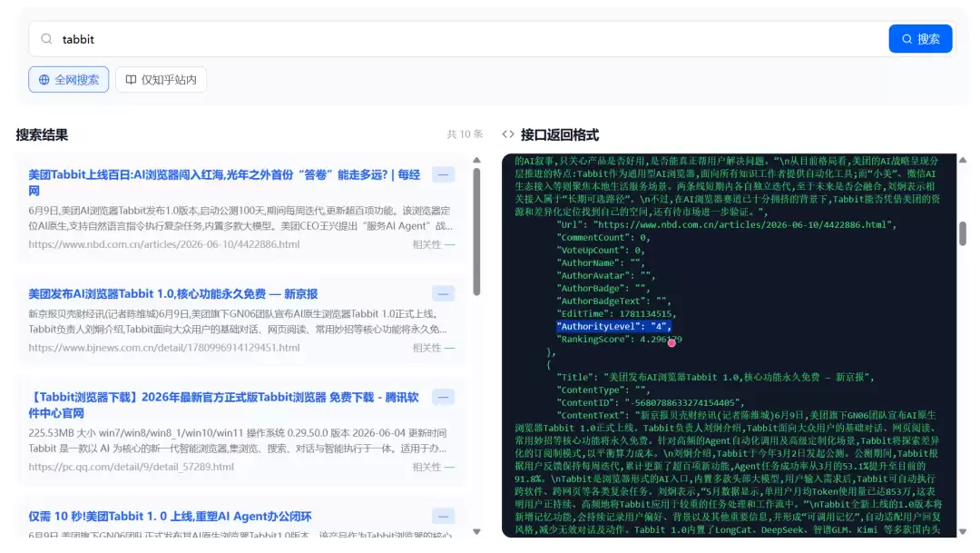Open the 仅需 10 秒 美团Tabbit result title

tap(170, 516)
